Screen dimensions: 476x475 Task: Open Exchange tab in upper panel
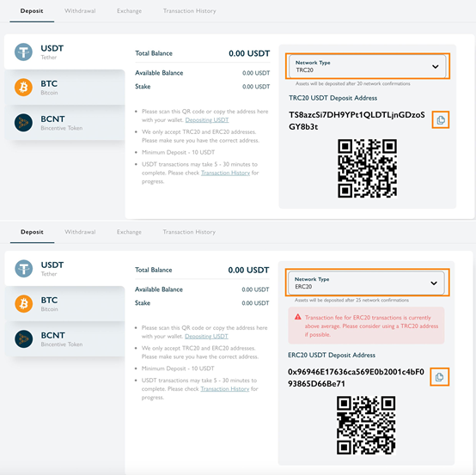tap(130, 11)
